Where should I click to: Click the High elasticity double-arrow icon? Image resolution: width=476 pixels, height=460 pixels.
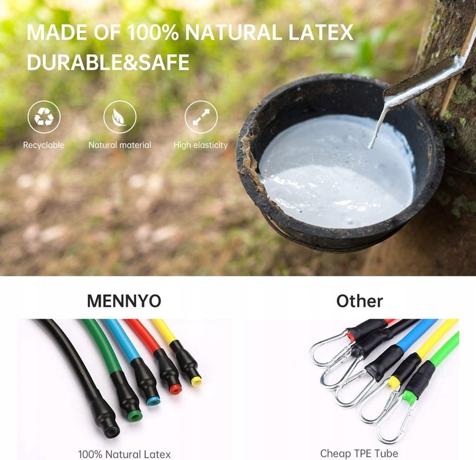[x=201, y=117]
